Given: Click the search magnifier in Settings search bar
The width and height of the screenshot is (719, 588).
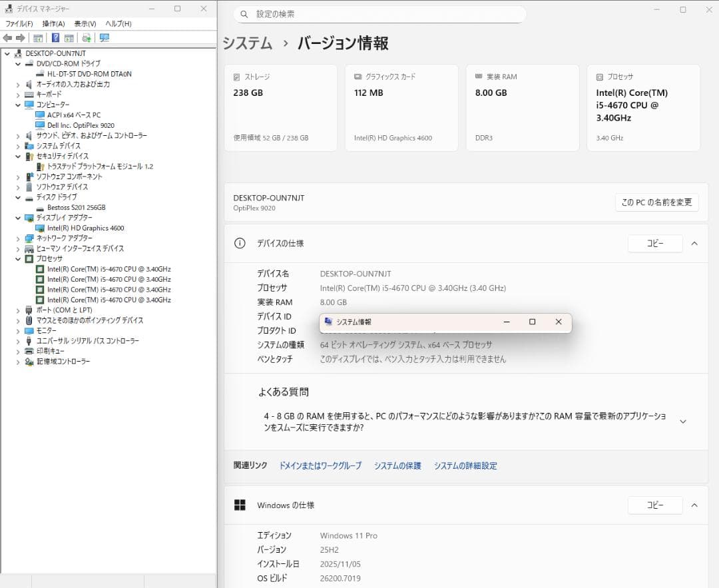Looking at the screenshot, I should click(246, 14).
